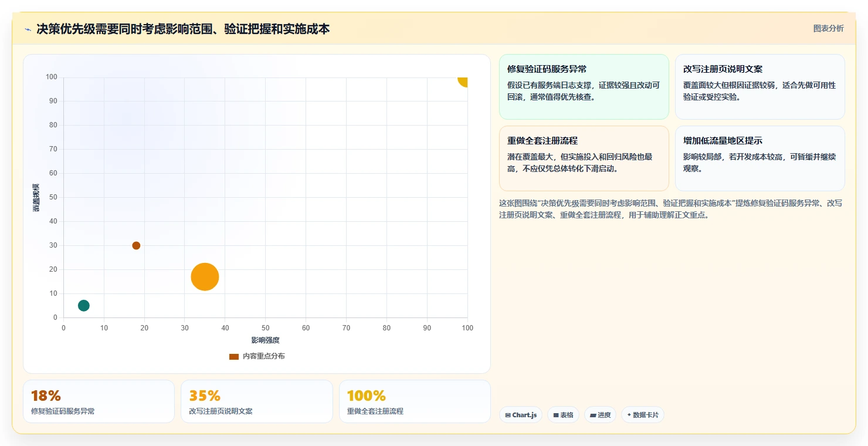Image resolution: width=868 pixels, height=446 pixels.
Task: Click the icon inside the 表格 tag
Action: pos(556,415)
